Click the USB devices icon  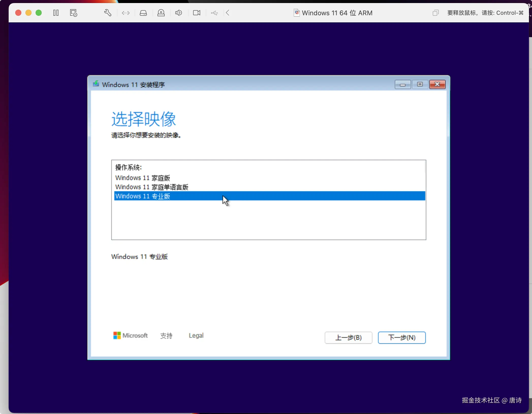[x=214, y=13]
